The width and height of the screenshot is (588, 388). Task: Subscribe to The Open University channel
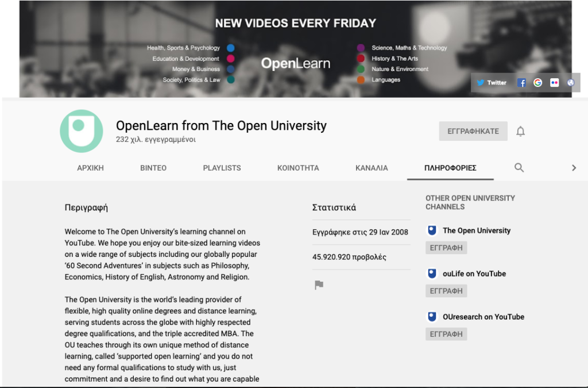click(x=446, y=248)
